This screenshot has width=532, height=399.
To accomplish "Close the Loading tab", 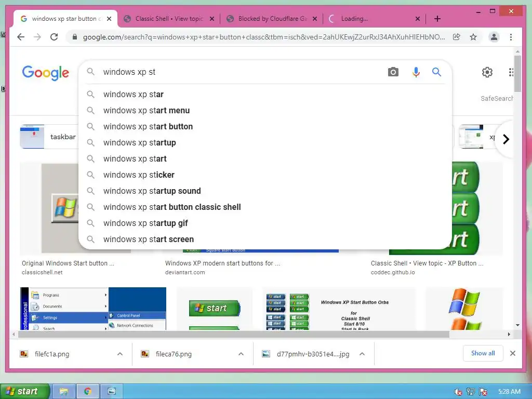I will 418,19.
